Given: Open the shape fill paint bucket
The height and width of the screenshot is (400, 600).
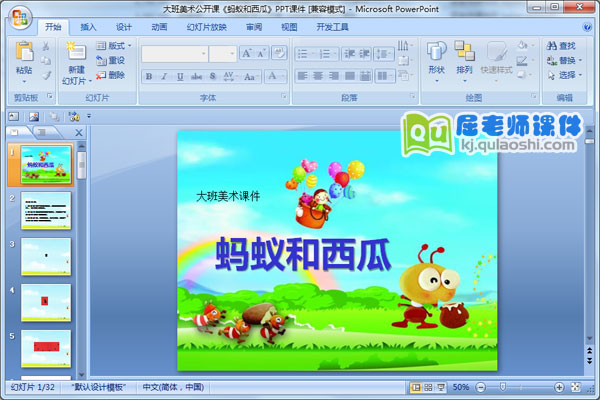Looking at the screenshot, I should coord(525,46).
